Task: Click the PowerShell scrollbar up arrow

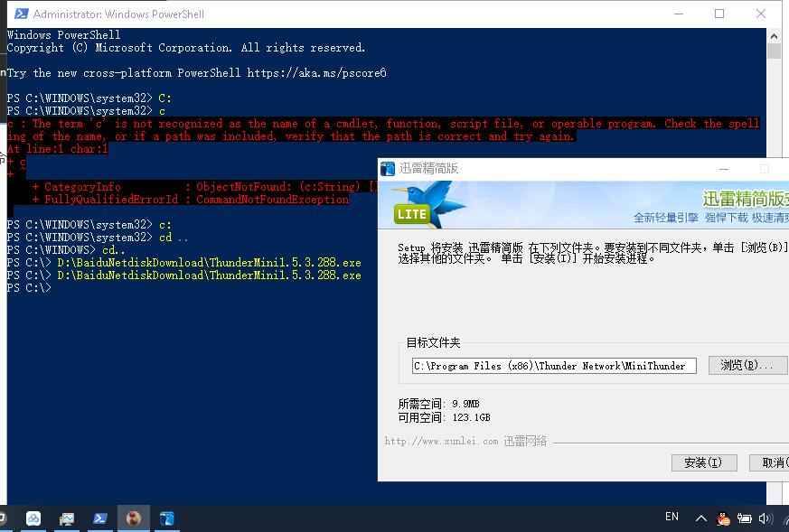Action: pos(773,34)
